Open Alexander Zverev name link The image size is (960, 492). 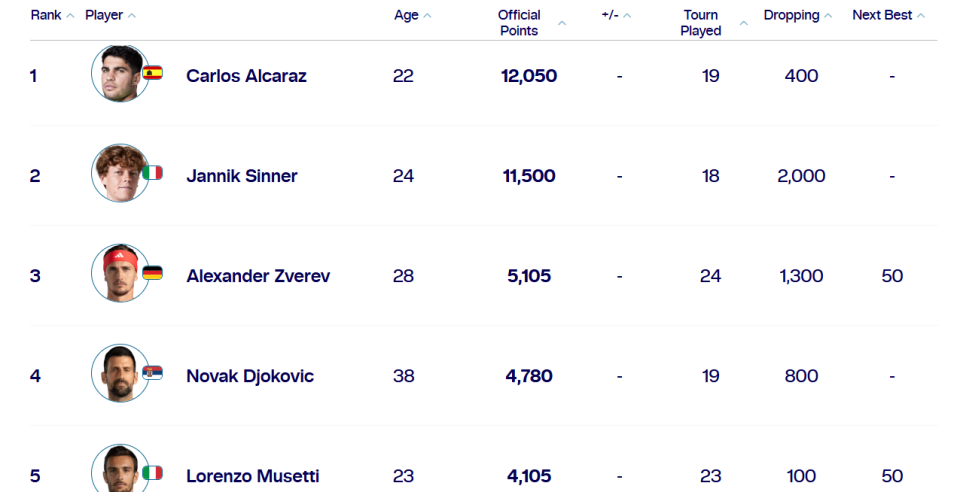258,276
